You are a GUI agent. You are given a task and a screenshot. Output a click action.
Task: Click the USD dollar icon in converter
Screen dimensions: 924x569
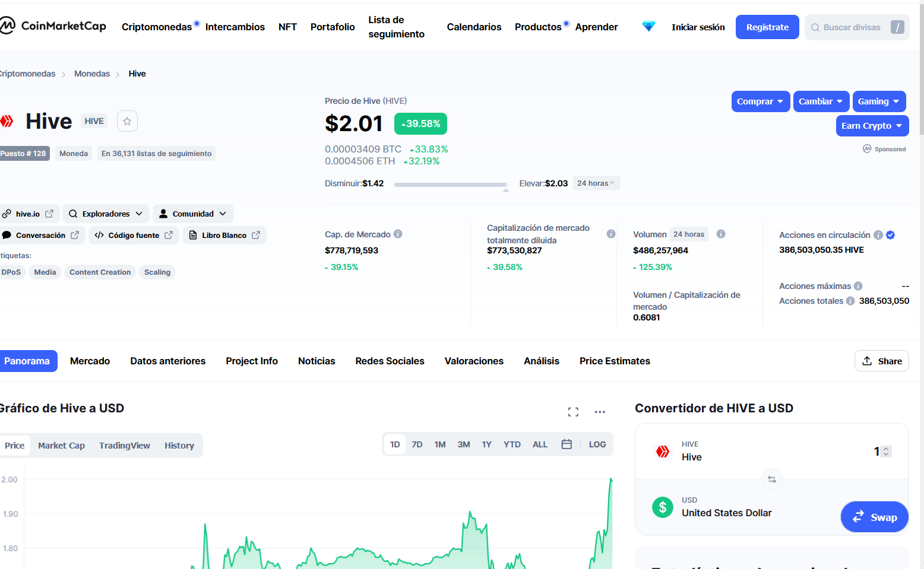point(663,507)
